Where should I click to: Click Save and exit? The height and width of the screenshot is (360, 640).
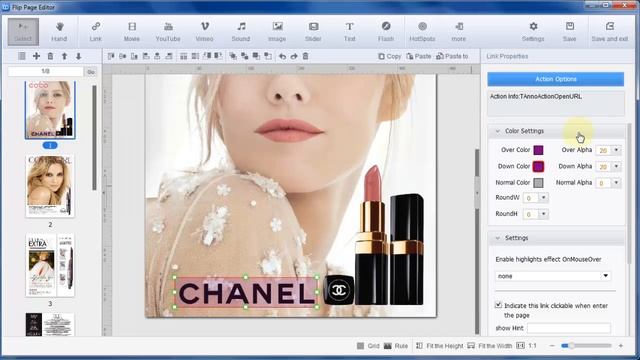click(x=610, y=32)
